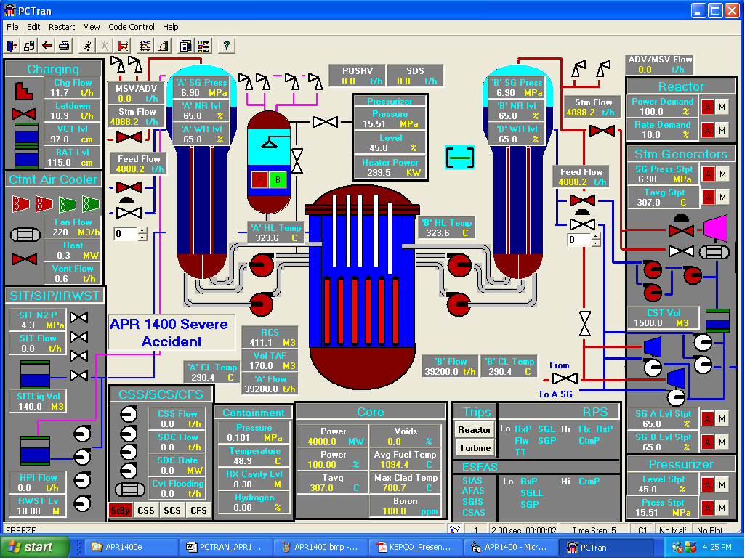Image resolution: width=750 pixels, height=560 pixels.
Task: Click the magenta turbine icon
Action: pyautogui.click(x=716, y=227)
